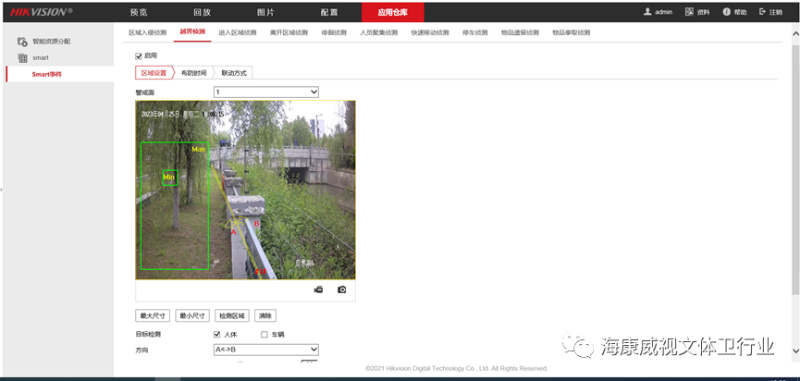Uncheck the 人体 human target checkbox
This screenshot has height=381, width=800.
[217, 335]
